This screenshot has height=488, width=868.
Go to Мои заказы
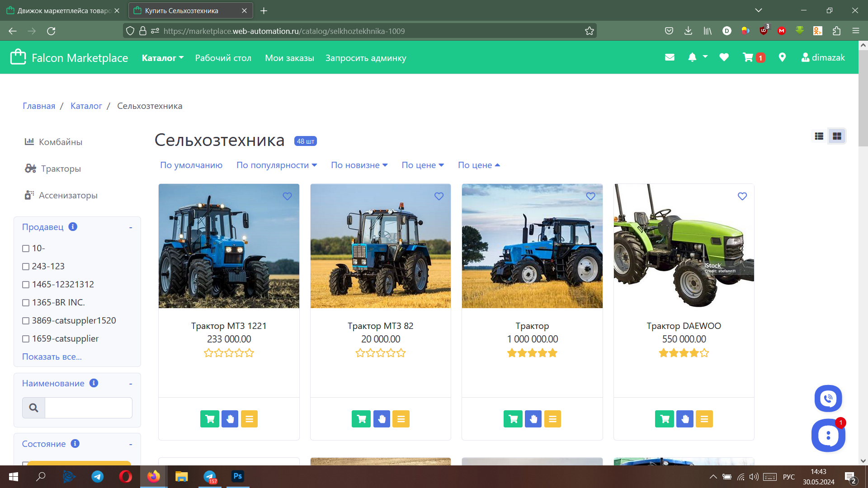(289, 58)
